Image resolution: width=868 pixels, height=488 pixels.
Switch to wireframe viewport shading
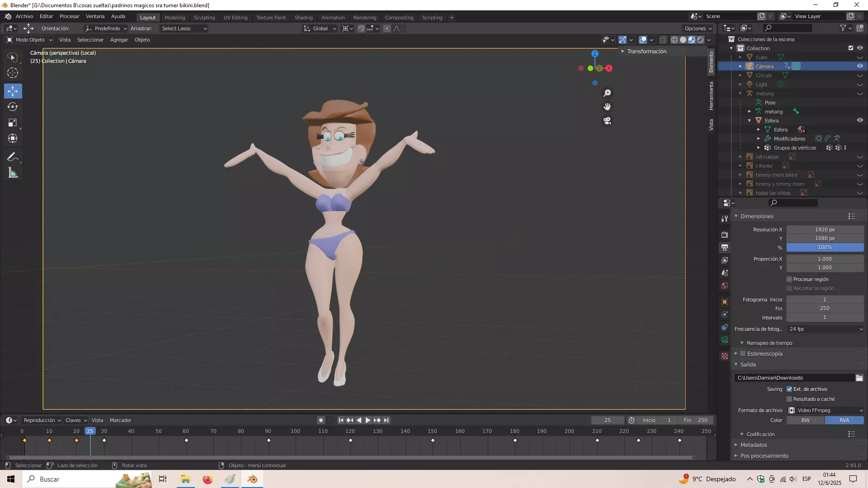675,40
